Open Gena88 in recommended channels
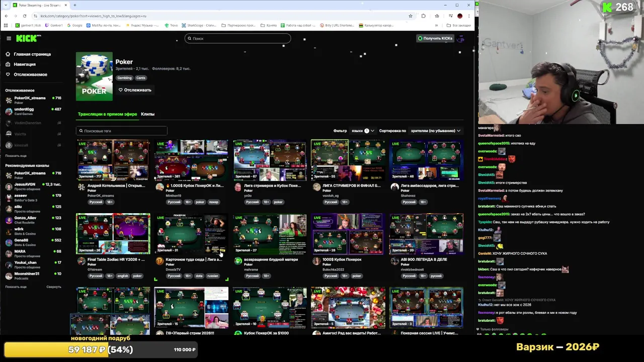Screen dimensions: 644x362 coord(33,242)
